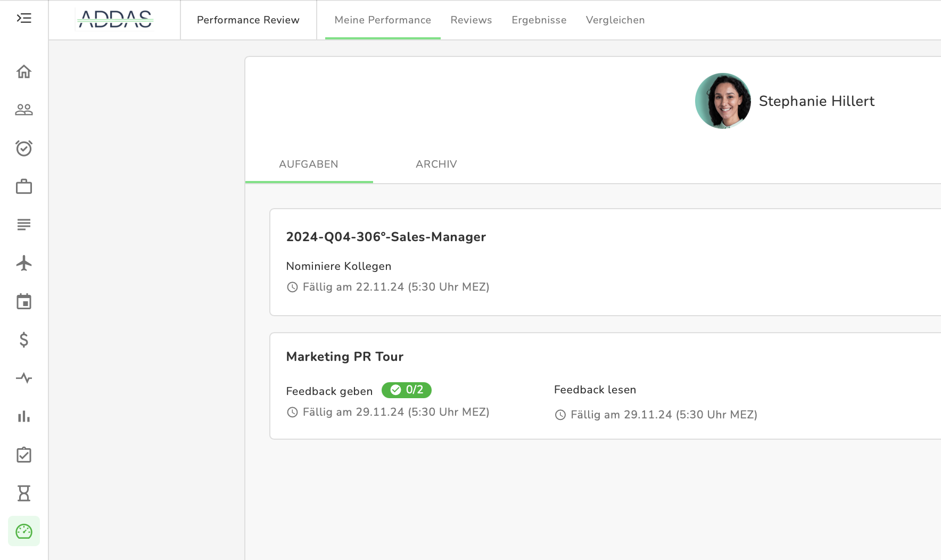
Task: Open the Home icon in sidebar
Action: [24, 71]
